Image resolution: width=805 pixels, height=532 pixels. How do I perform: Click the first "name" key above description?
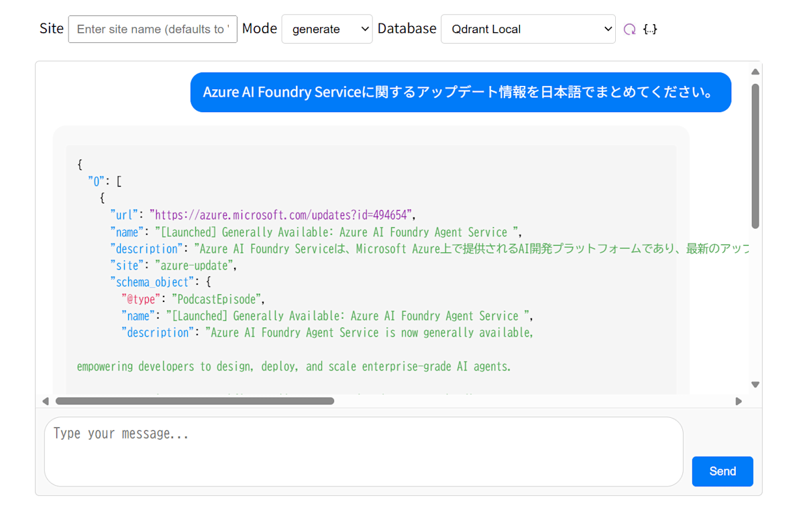pyautogui.click(x=127, y=232)
